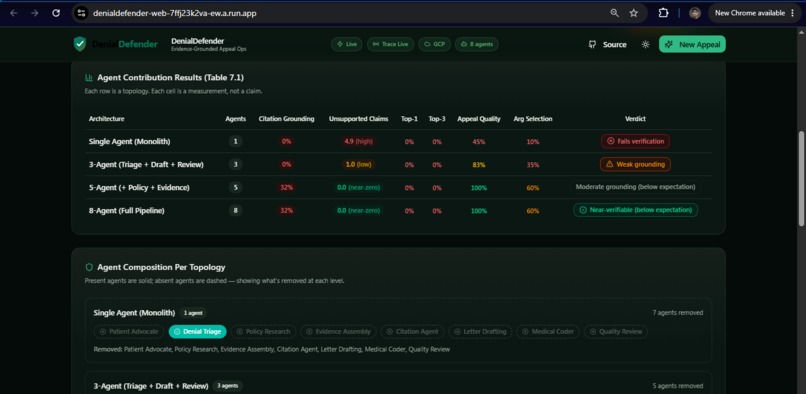Click the 1 agent count badge
Image resolution: width=806 pixels, height=394 pixels.
(194, 313)
